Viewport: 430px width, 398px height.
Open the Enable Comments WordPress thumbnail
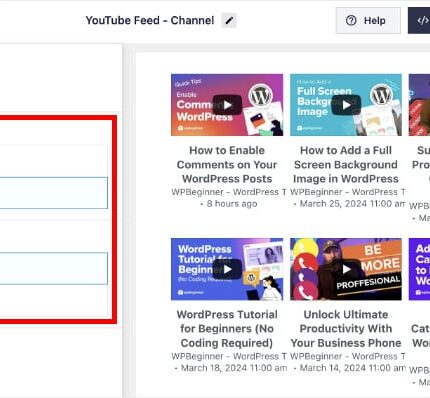tap(227, 105)
